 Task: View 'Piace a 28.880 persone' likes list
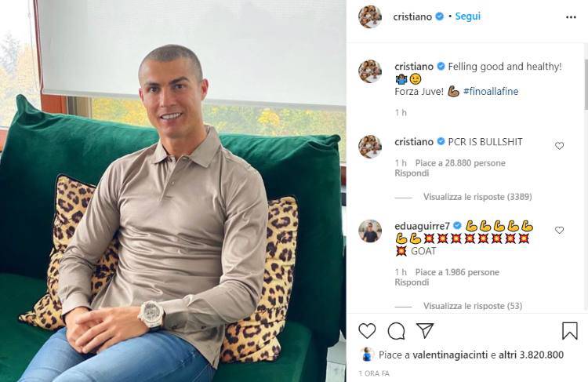click(460, 163)
